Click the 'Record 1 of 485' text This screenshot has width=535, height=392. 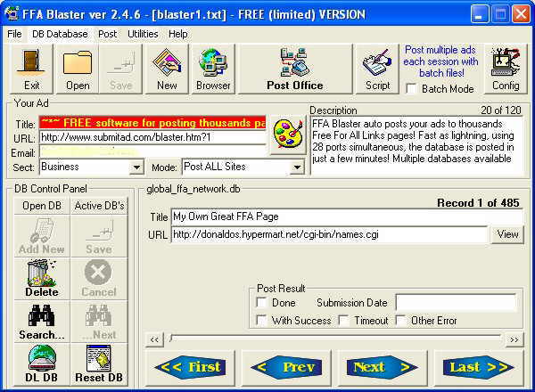tap(478, 203)
